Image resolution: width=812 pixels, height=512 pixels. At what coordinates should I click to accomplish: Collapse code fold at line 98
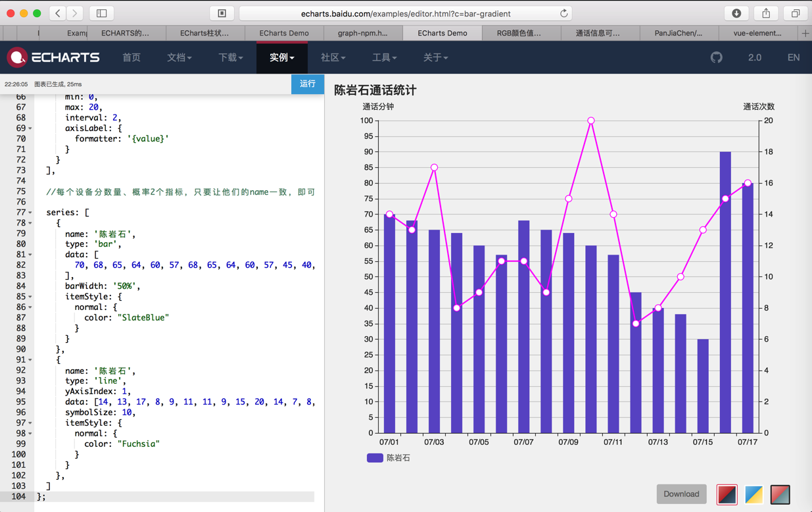[30, 434]
